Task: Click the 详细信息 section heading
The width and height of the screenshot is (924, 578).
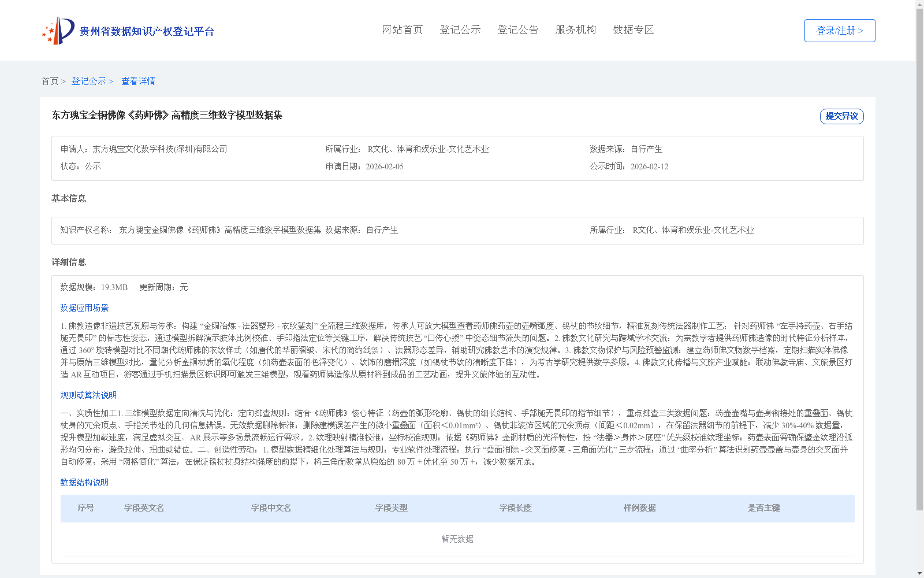Action: pyautogui.click(x=69, y=262)
